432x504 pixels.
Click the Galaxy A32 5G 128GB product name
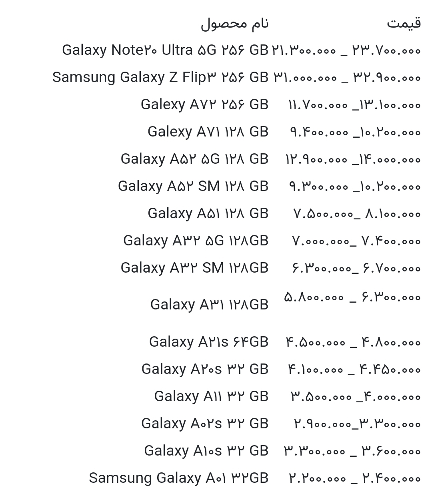(x=196, y=241)
